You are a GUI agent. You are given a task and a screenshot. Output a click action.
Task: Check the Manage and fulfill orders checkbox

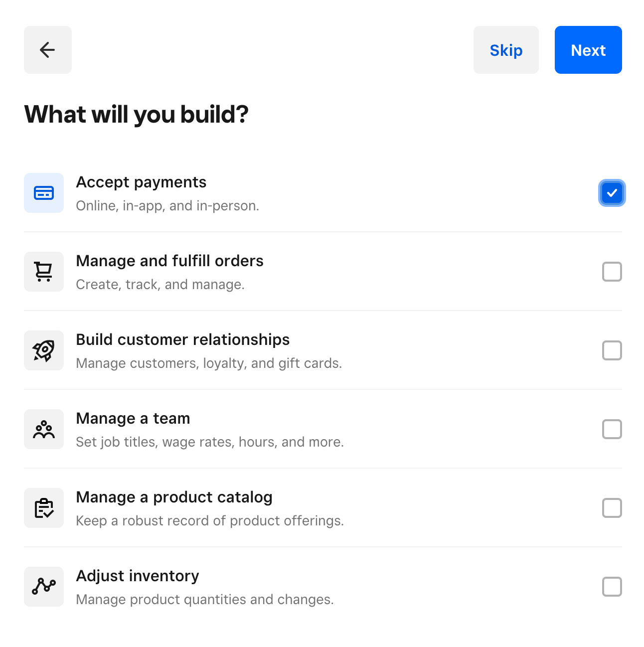click(612, 272)
